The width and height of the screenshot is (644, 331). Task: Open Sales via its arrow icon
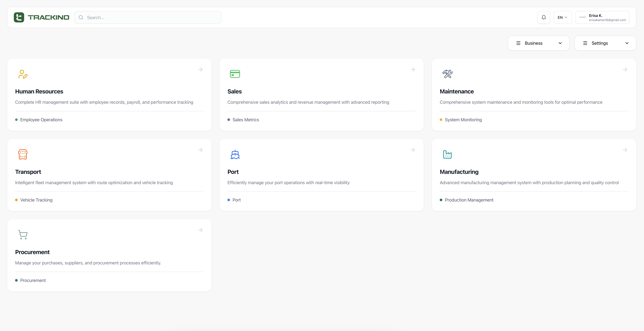(x=413, y=69)
